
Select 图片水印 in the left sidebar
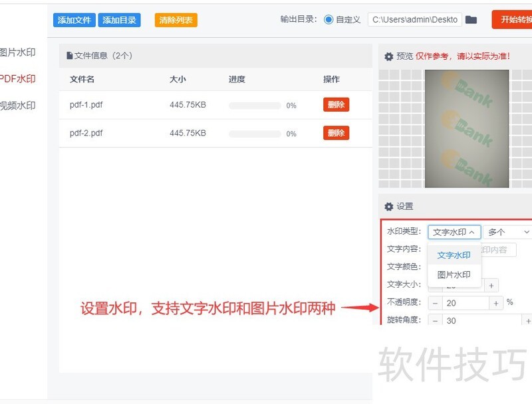pos(18,52)
